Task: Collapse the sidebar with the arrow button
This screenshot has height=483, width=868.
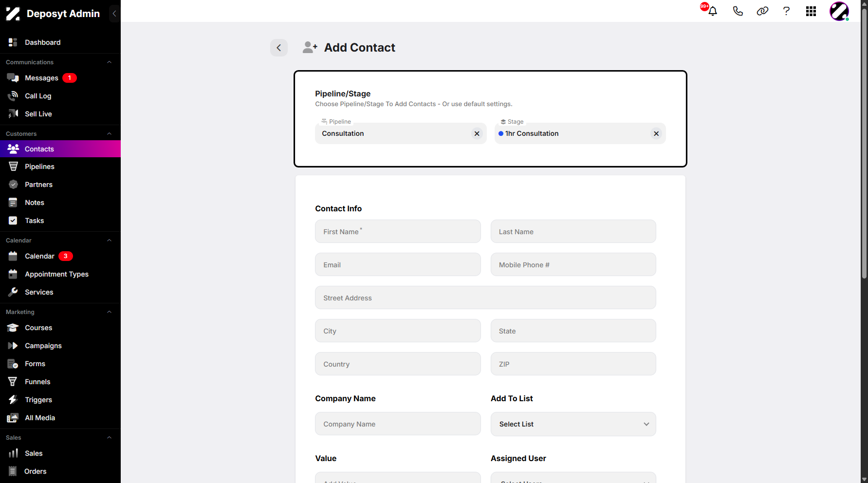Action: 114,14
